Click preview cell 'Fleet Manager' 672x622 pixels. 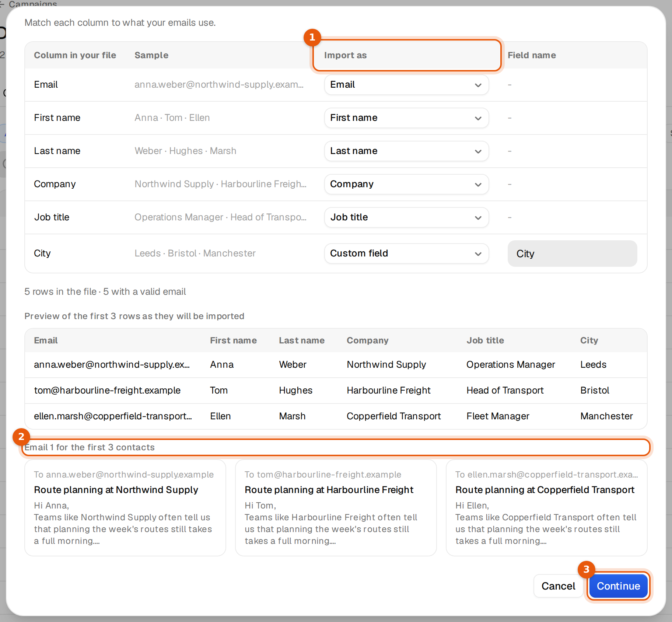(498, 416)
